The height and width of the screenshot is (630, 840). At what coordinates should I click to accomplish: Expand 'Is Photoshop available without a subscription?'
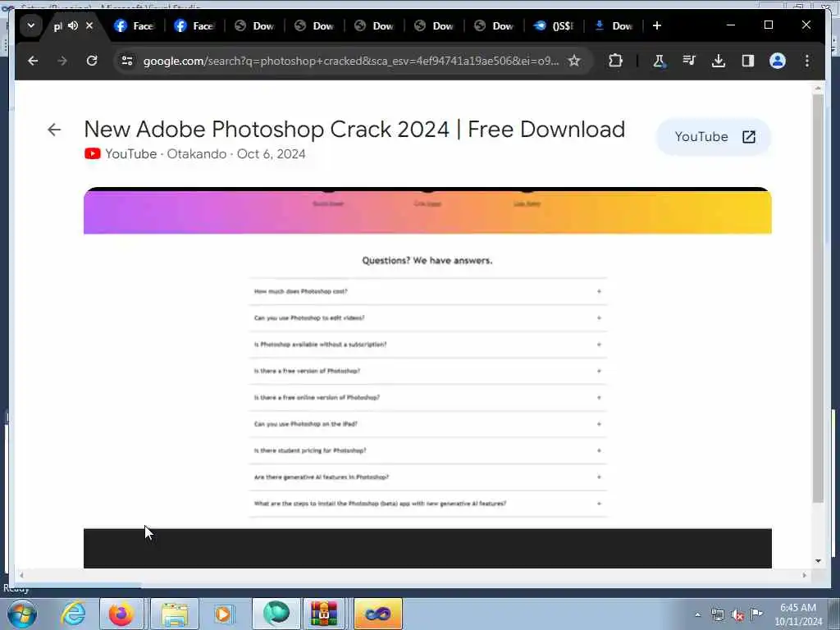tap(427, 345)
